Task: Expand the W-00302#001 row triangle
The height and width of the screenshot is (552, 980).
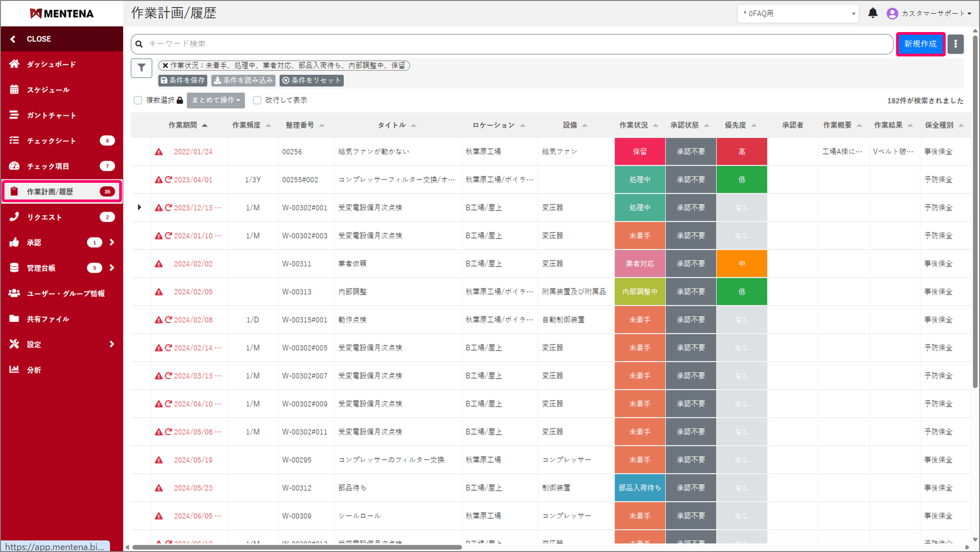Action: pos(139,208)
